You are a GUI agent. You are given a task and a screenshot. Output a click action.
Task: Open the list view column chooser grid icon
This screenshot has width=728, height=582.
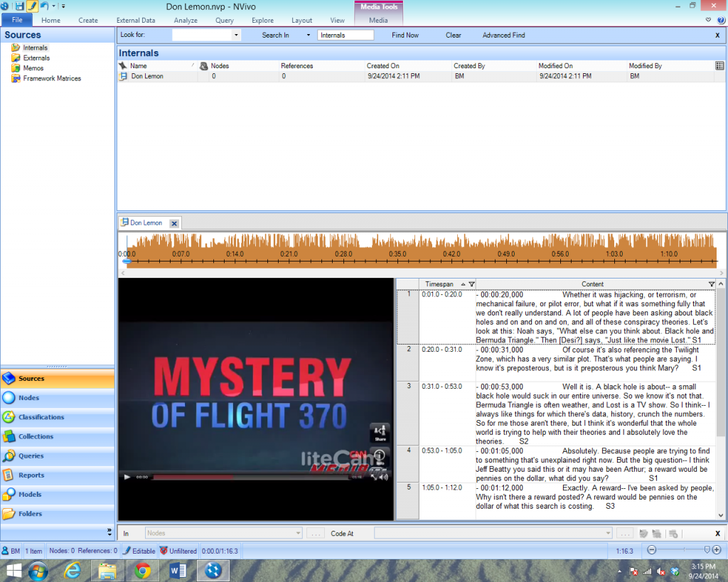point(719,66)
